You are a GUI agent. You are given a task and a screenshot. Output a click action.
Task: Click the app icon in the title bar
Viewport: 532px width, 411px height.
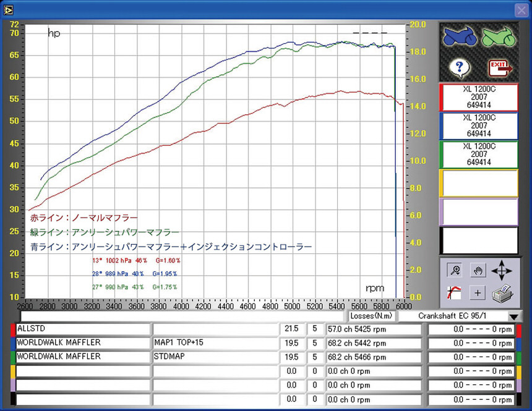[x=8, y=9]
